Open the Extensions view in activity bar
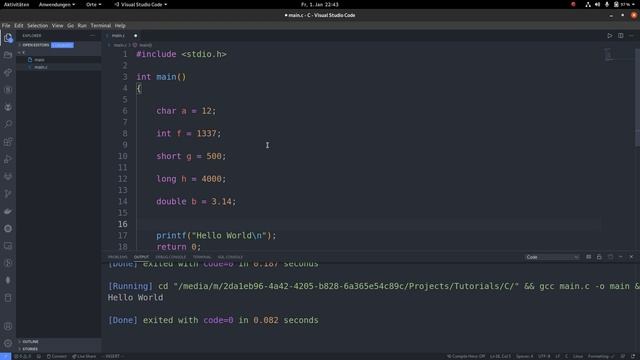The image size is (640, 360). [x=8, y=142]
